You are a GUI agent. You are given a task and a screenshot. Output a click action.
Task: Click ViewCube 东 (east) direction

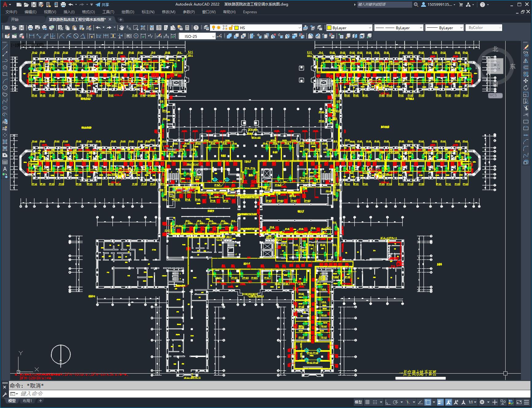point(512,66)
